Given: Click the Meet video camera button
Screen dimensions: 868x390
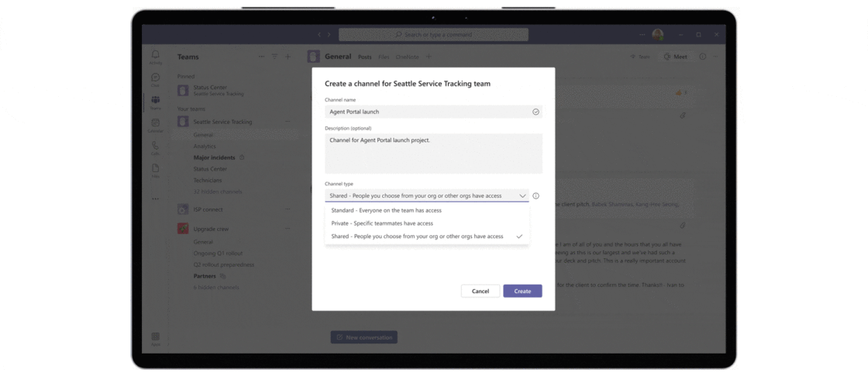Looking at the screenshot, I should [x=675, y=57].
